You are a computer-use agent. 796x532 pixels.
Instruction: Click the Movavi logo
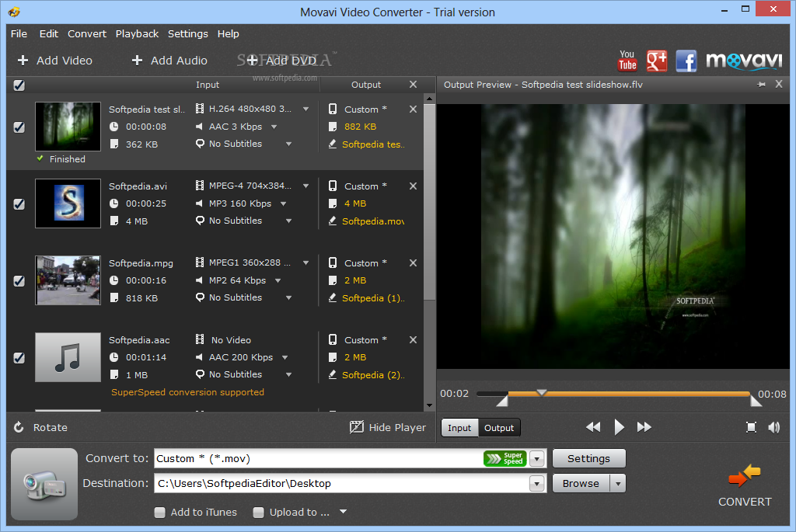pyautogui.click(x=744, y=61)
